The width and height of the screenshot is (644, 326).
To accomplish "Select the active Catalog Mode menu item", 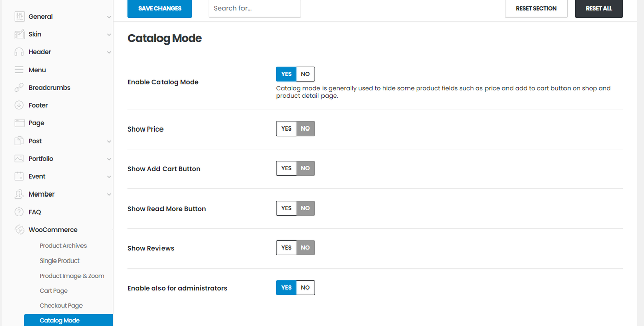I will [x=68, y=320].
